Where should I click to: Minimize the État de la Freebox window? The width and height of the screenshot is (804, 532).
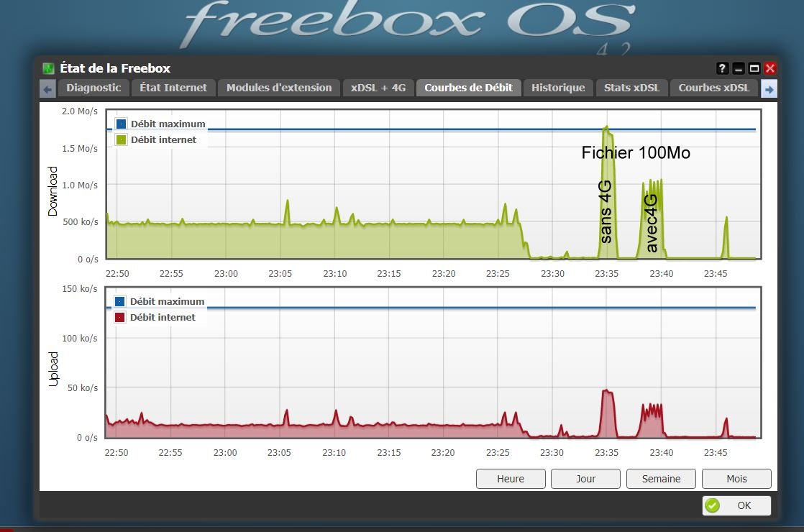tap(739, 68)
